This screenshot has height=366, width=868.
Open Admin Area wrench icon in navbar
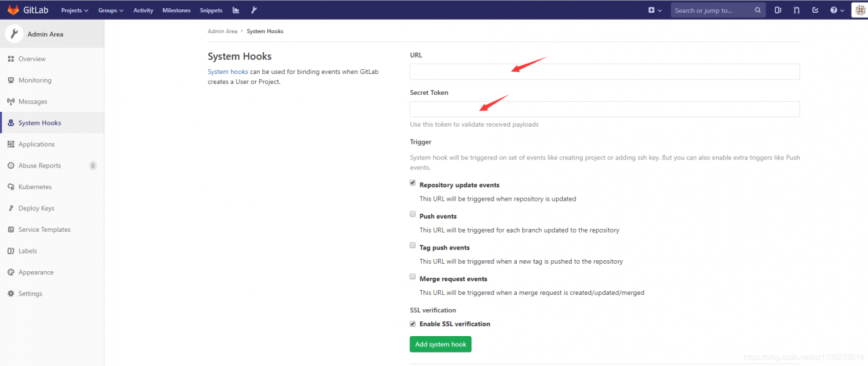coord(254,10)
